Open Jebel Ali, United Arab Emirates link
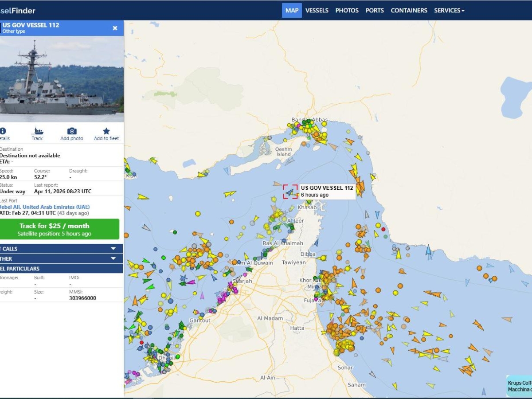This screenshot has width=532, height=399. [44, 207]
